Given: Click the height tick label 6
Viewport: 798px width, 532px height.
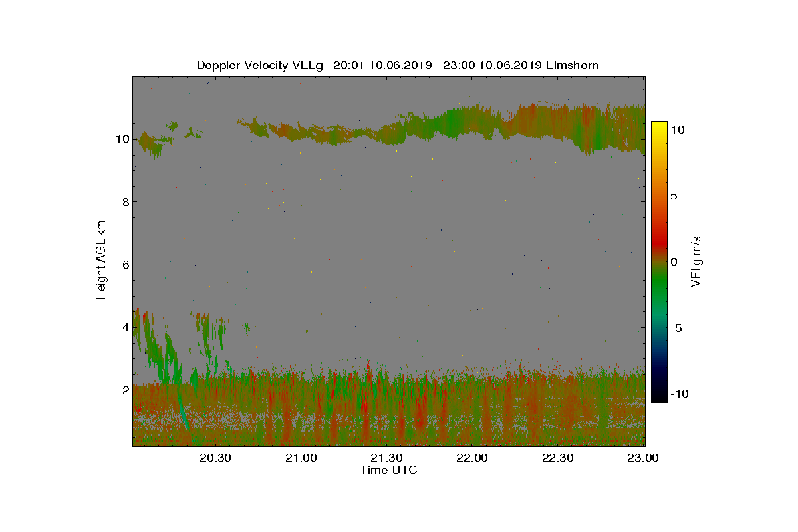Looking at the screenshot, I should [125, 265].
